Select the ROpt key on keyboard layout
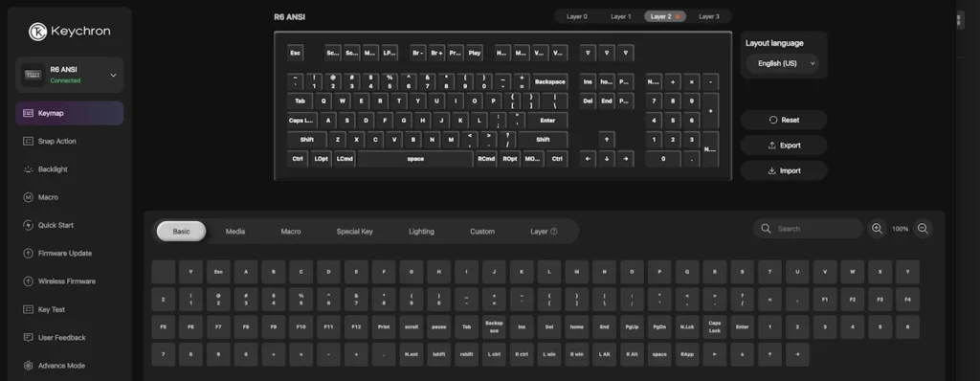 click(510, 159)
